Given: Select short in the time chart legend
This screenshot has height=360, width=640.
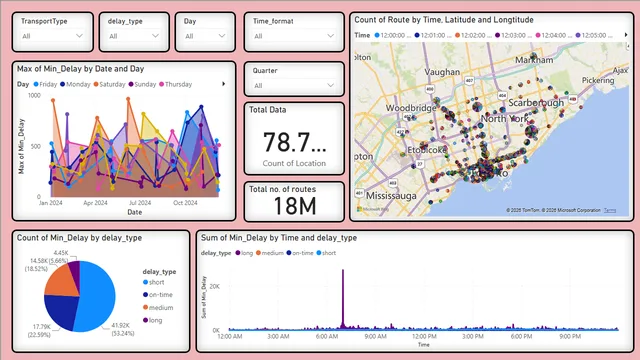Looking at the screenshot, I should pos(326,253).
